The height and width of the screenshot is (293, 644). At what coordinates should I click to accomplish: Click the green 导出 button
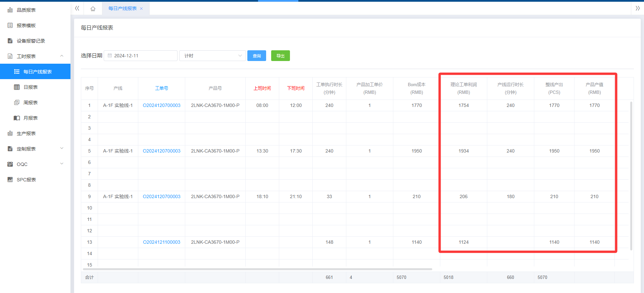pyautogui.click(x=280, y=56)
